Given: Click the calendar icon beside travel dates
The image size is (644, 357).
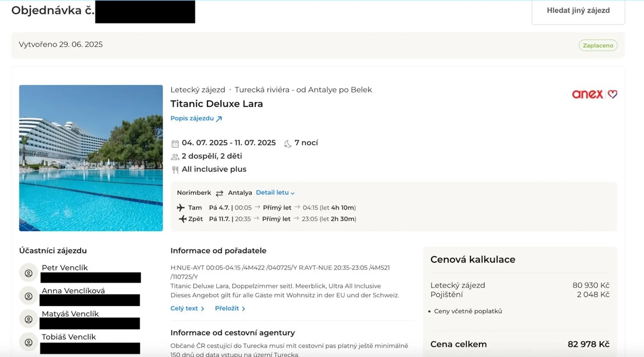Looking at the screenshot, I should coord(175,144).
